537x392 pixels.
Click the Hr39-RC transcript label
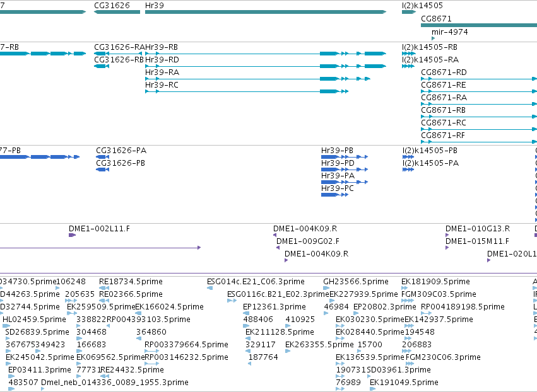click(x=162, y=85)
